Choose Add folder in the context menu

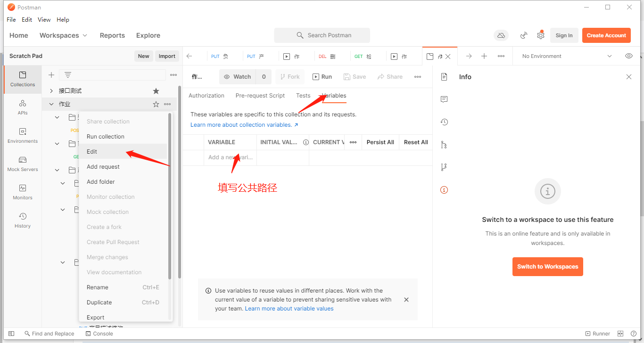click(x=123, y=182)
